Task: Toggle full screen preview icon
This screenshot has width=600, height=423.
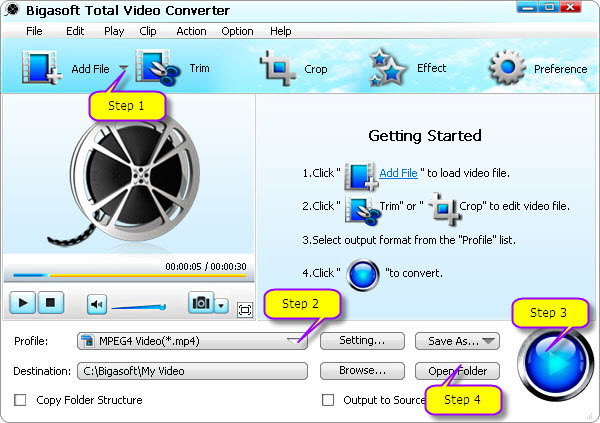Action: 245,309
